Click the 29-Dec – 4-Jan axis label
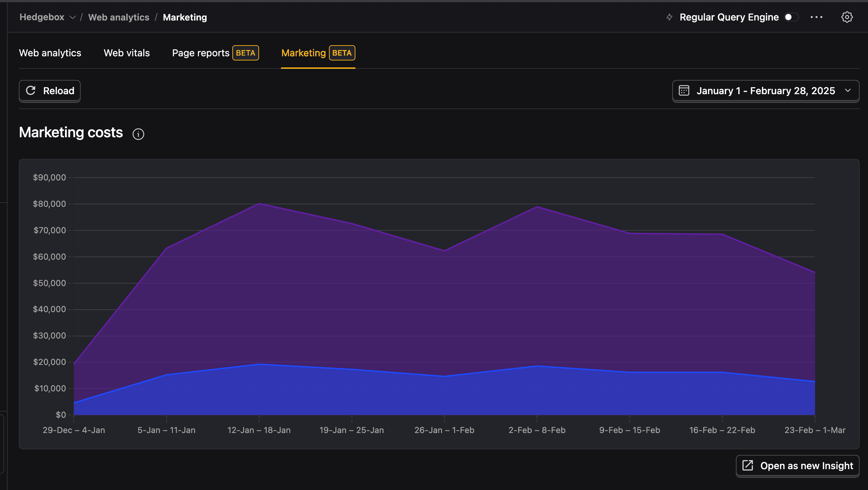Screen dimensions: 868x490 coord(74,430)
